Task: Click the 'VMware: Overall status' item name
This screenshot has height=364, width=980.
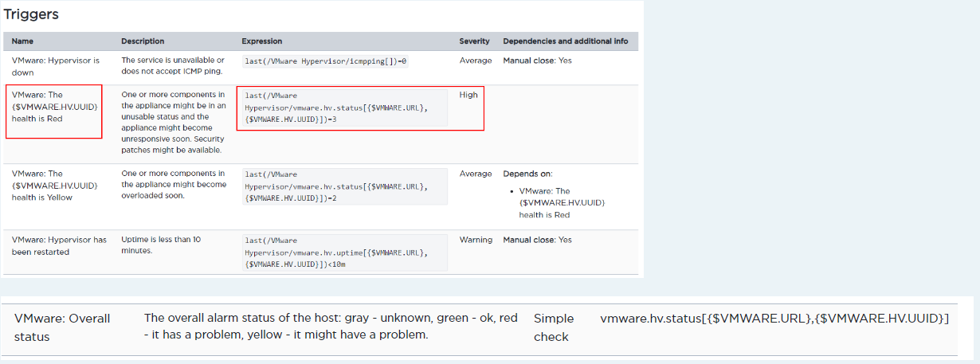Action: tap(62, 327)
